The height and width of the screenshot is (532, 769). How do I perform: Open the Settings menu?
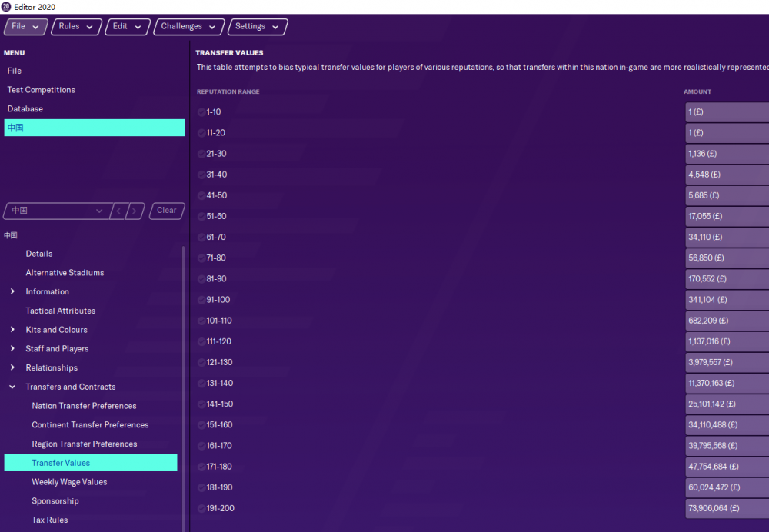click(x=258, y=27)
